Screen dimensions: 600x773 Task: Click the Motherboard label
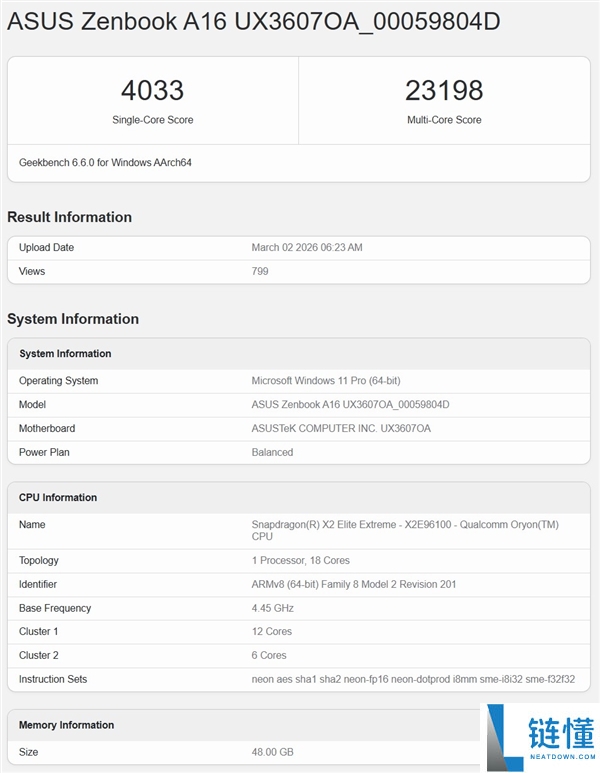(47, 428)
